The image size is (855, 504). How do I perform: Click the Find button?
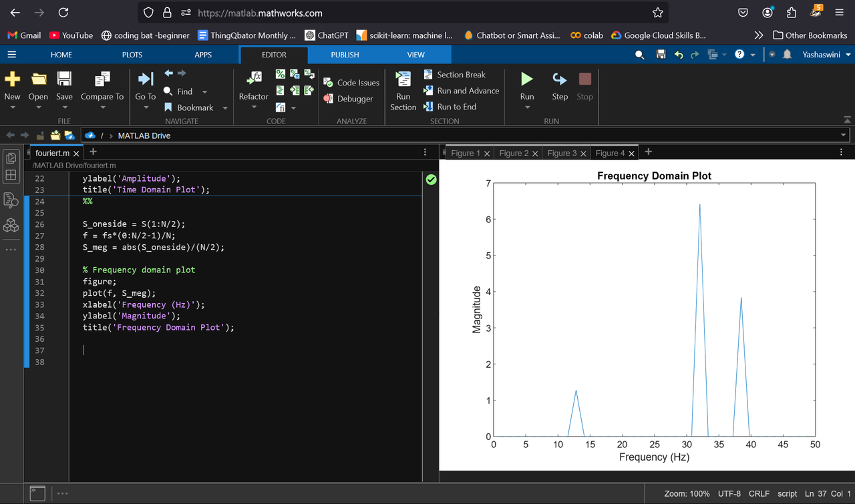(178, 91)
